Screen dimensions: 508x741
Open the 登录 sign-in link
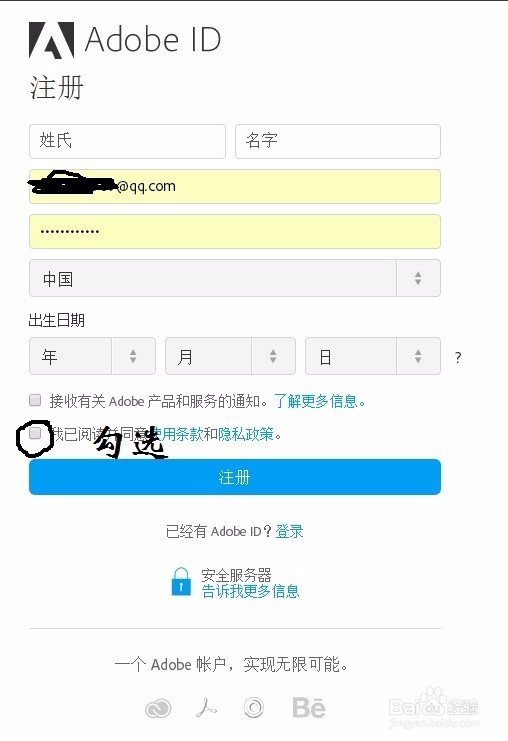[x=289, y=531]
